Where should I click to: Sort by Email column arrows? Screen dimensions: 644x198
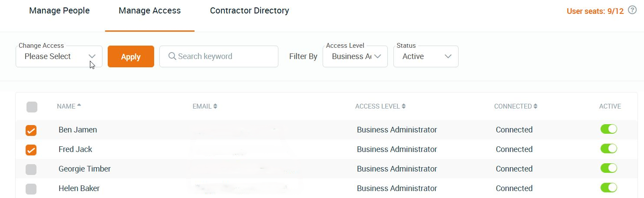point(215,106)
